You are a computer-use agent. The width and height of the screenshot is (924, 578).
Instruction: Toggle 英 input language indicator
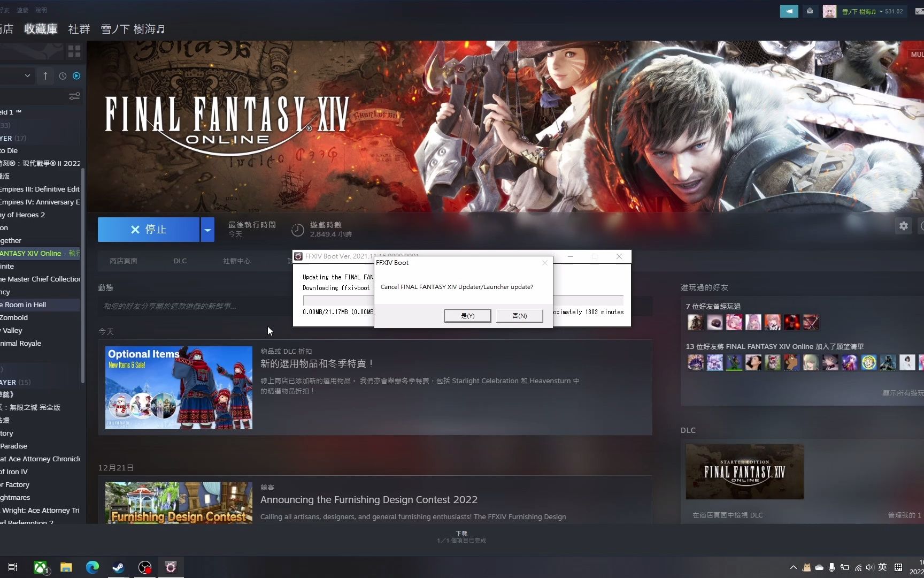(883, 567)
